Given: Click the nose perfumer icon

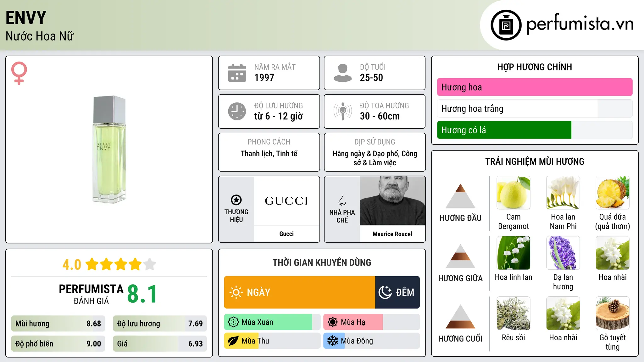Looking at the screenshot, I should (x=342, y=200).
